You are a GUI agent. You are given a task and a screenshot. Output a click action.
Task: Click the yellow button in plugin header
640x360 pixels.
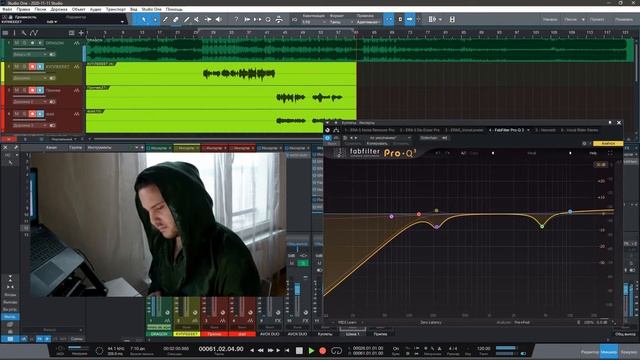pos(608,144)
